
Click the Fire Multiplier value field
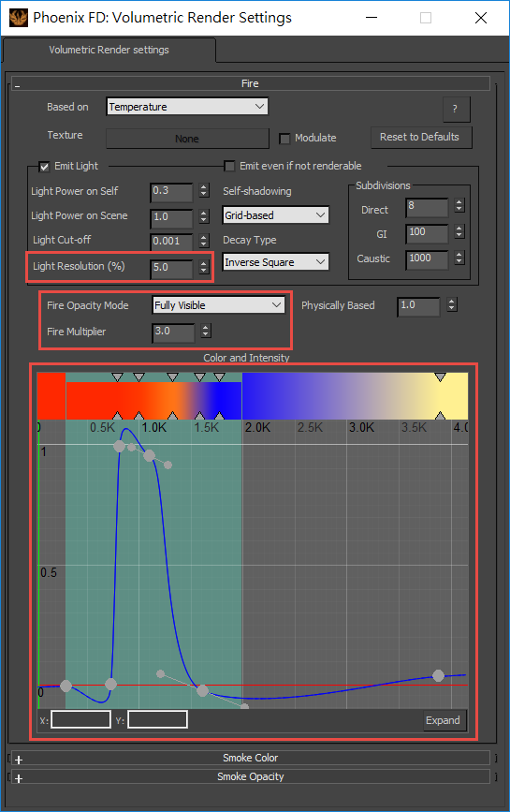coord(174,332)
